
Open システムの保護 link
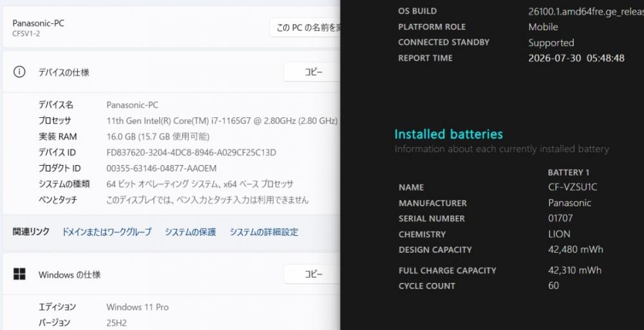(191, 232)
